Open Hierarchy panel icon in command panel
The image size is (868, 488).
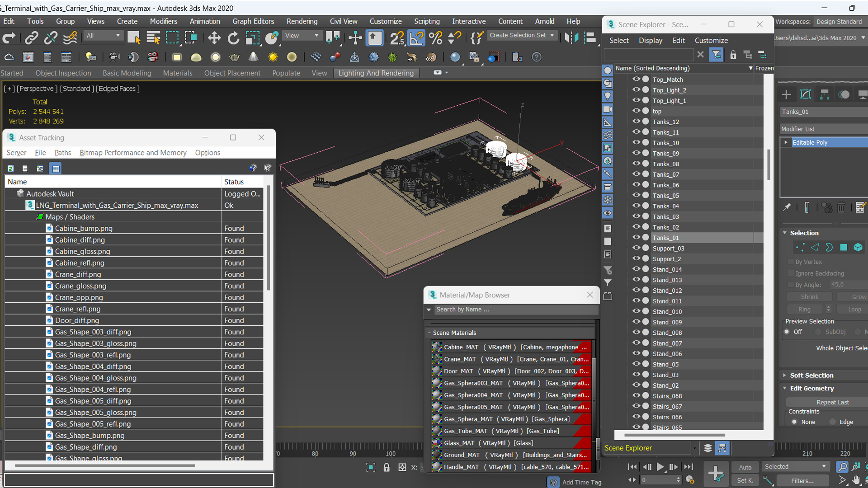click(x=825, y=94)
